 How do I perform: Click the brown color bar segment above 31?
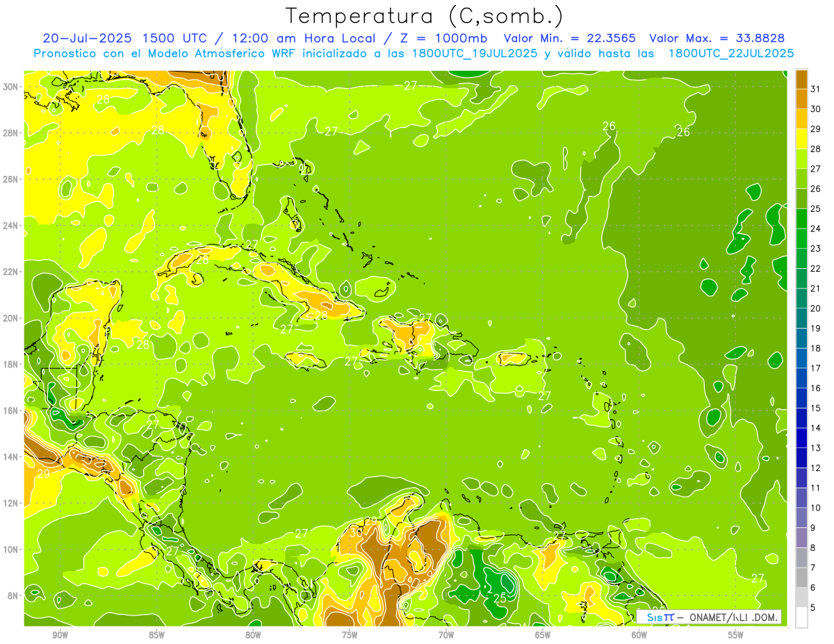pos(802,79)
